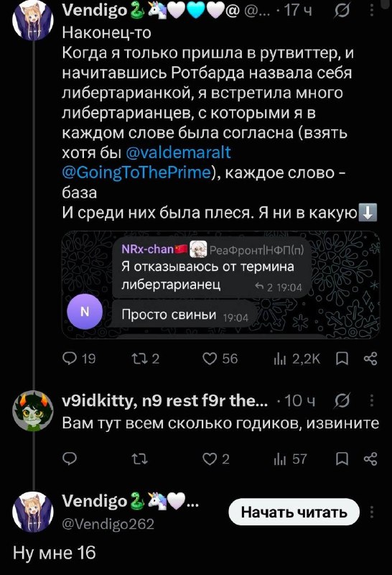Retweet v9idkitty's comment
Image resolution: width=392 pixels, height=575 pixels.
[139, 459]
